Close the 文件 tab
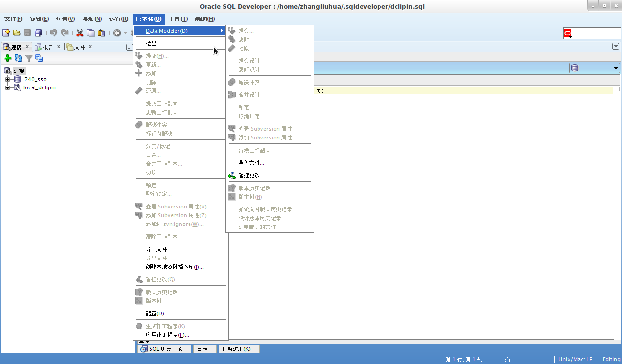The height and width of the screenshot is (364, 622). (90, 47)
